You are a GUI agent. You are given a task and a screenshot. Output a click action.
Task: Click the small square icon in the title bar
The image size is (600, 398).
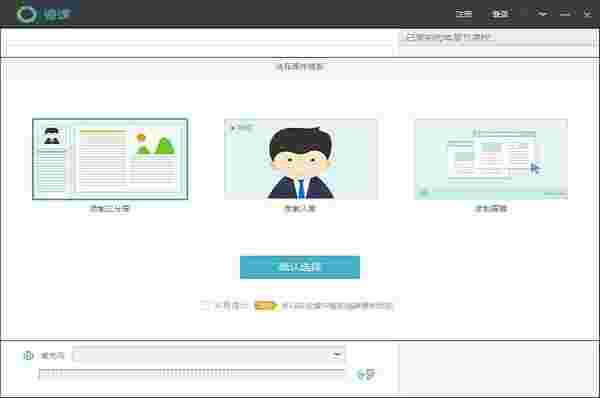(524, 13)
